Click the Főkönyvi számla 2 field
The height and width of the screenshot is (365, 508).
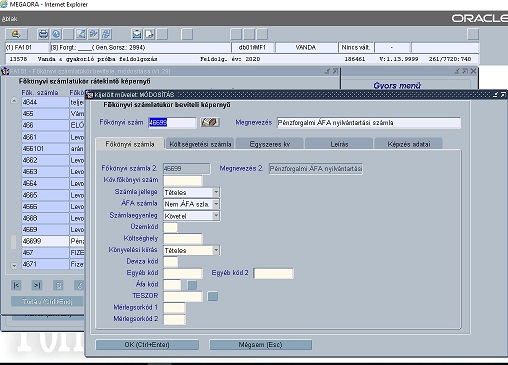(x=187, y=168)
